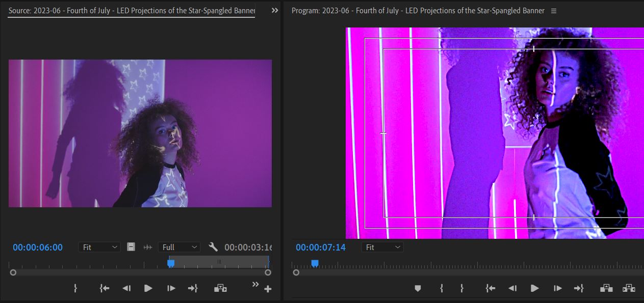Open the Source monitor Fit zoom dropdown
The width and height of the screenshot is (644, 303).
(x=99, y=247)
